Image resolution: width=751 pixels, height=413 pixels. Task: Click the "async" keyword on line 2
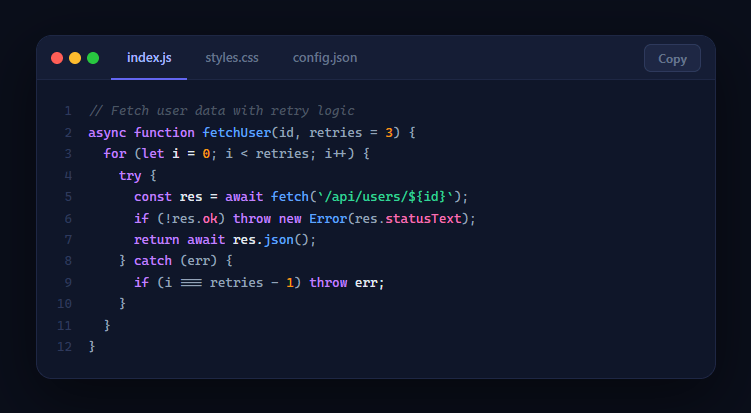tap(107, 133)
